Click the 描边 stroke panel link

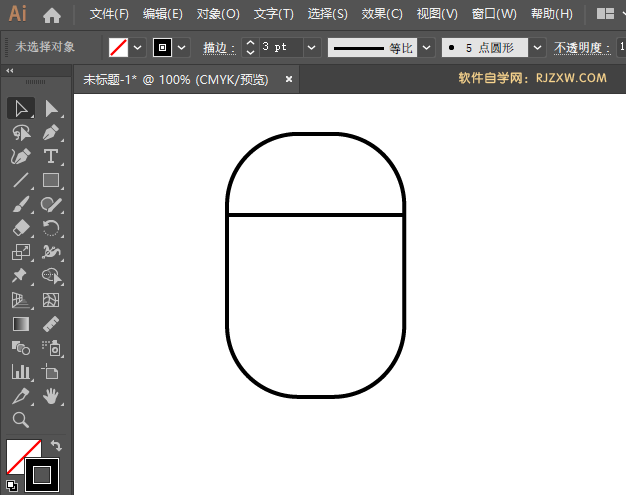click(215, 47)
